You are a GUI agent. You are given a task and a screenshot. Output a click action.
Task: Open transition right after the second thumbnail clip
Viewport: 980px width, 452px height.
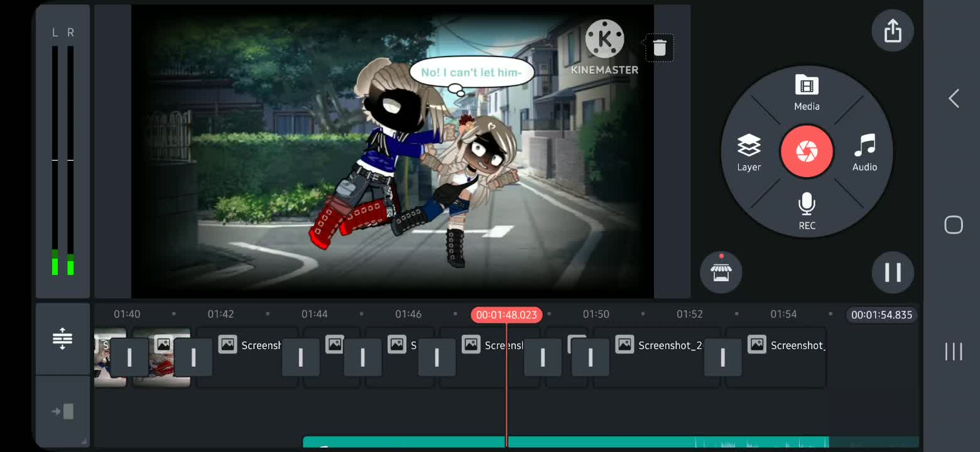click(x=193, y=357)
